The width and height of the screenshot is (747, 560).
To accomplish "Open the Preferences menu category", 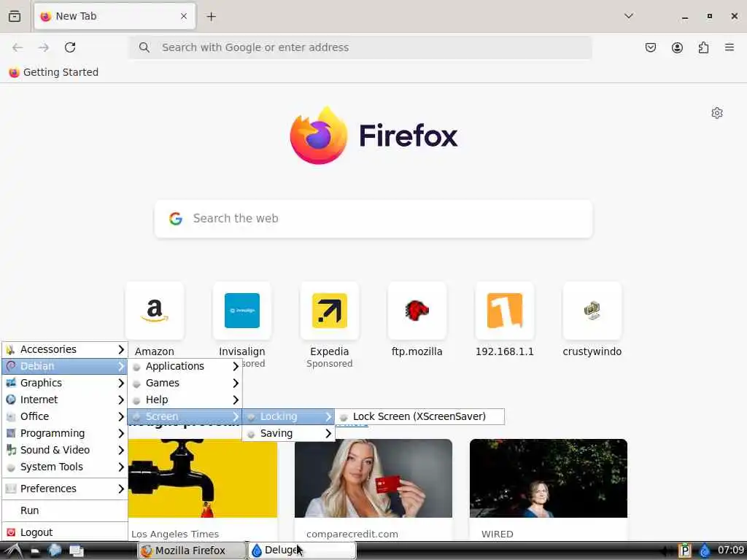I will pyautogui.click(x=65, y=489).
